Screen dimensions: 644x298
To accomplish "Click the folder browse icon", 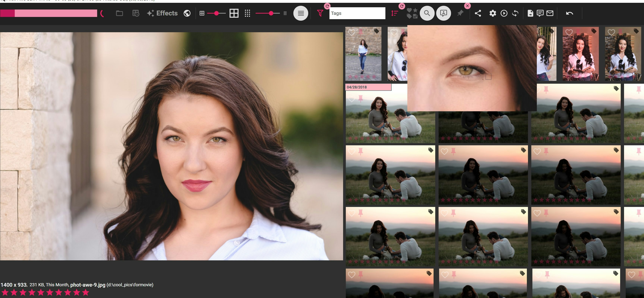I will coord(120,13).
